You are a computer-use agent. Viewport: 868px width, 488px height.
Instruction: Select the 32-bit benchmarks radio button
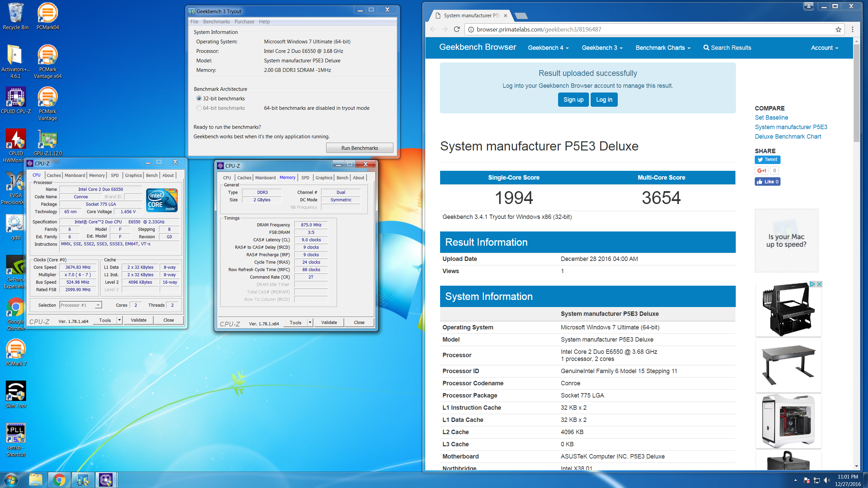tap(199, 98)
